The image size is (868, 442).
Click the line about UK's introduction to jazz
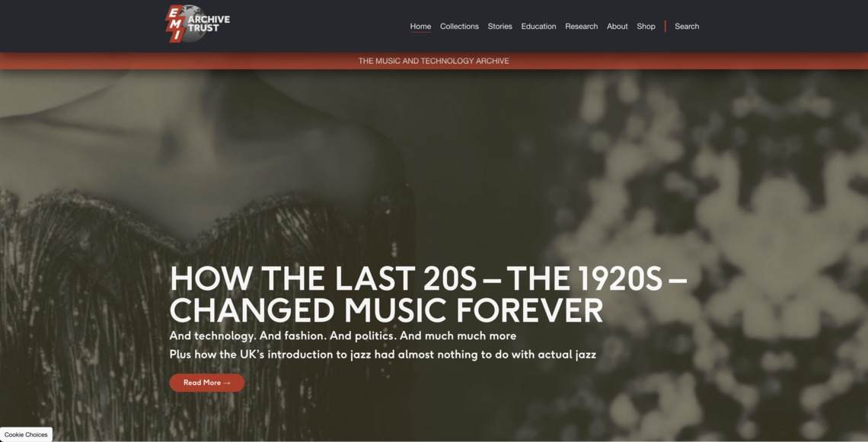pyautogui.click(x=382, y=354)
